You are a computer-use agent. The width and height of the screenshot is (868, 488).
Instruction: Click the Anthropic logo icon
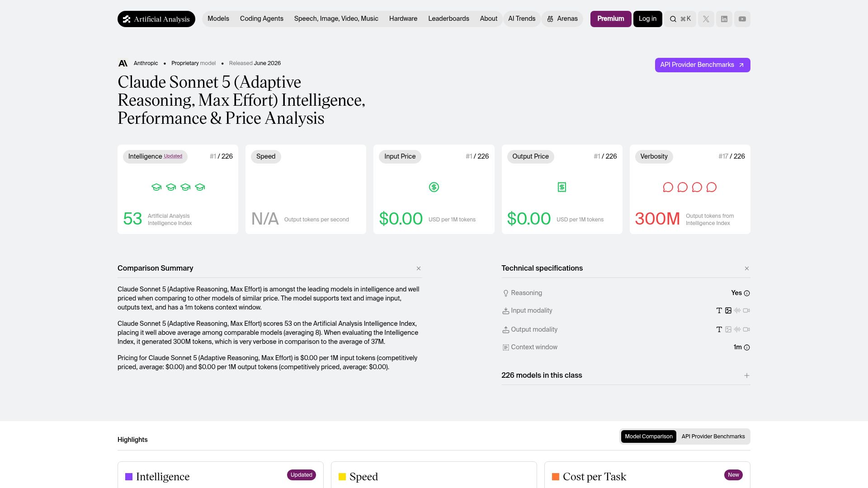123,63
